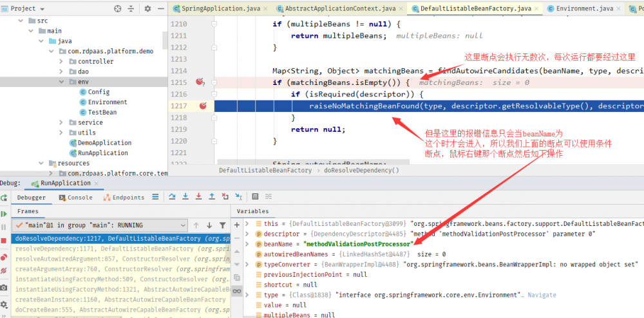Click the camera thread dump icon
The height and width of the screenshot is (318, 644).
pyautogui.click(x=4, y=288)
